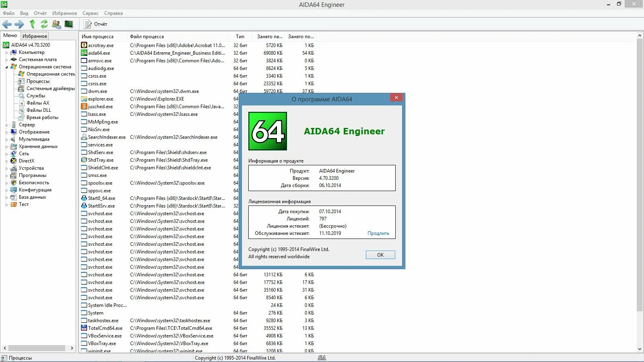The image size is (644, 362).
Task: Click the process list scrollbar down arrow
Action: tap(640, 349)
